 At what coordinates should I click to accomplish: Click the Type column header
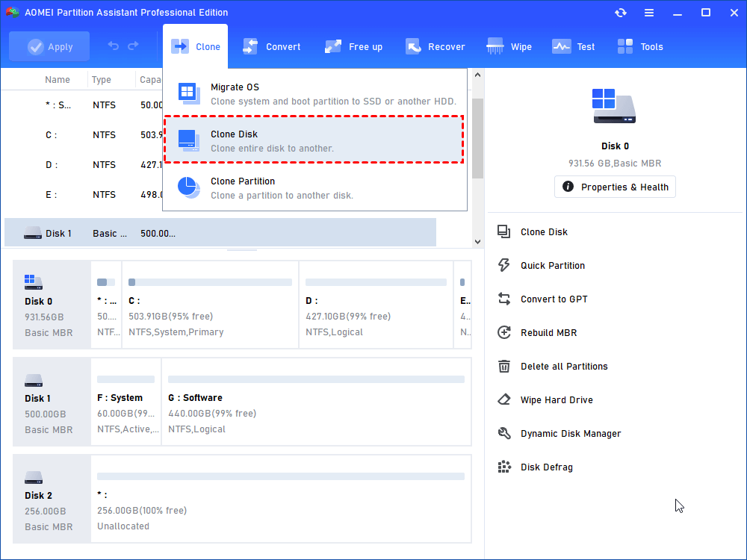click(102, 80)
